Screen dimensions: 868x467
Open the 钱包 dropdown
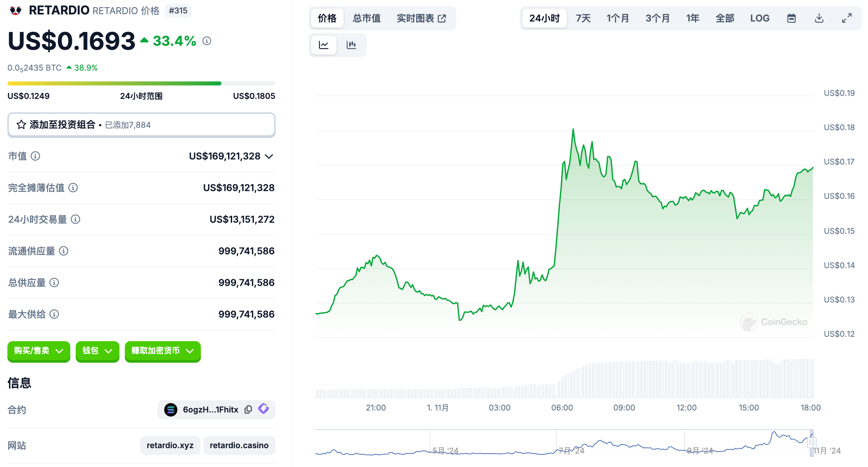coord(97,351)
